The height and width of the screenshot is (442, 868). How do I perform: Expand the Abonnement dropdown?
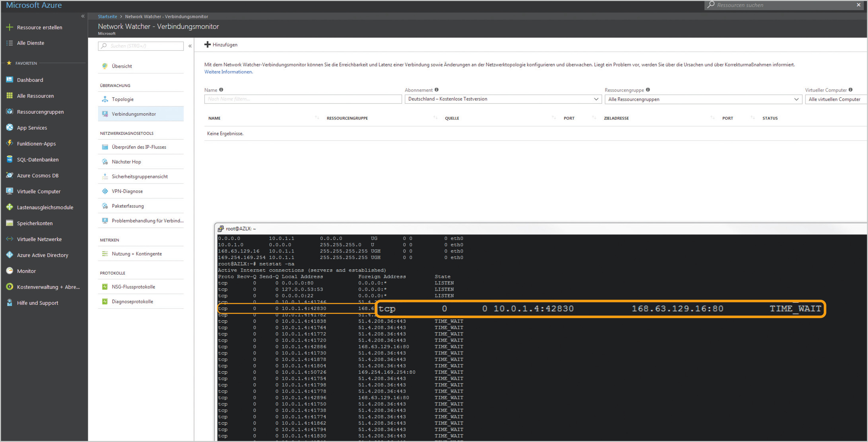[596, 99]
